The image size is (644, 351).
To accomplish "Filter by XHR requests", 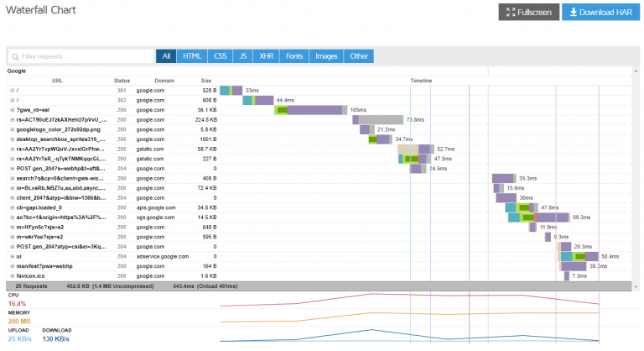I will 267,56.
